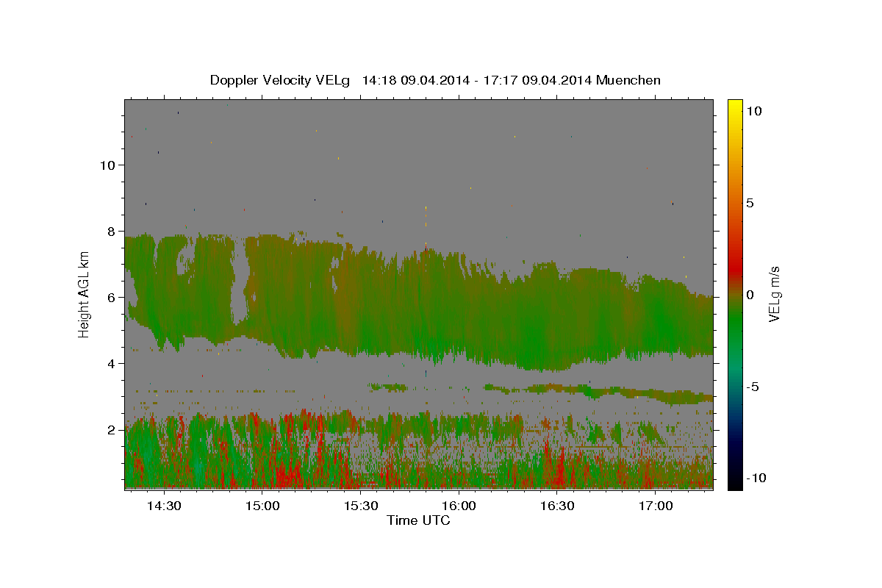Click the '15:00' time axis label
Viewport: 882px width, 588px height.
[262, 506]
